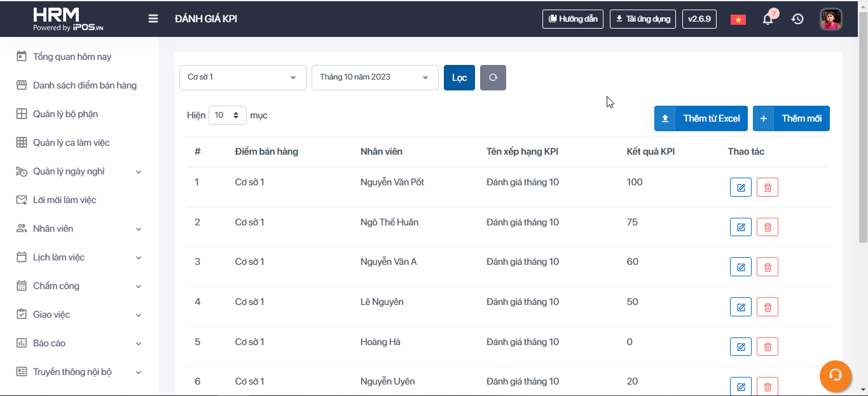
Task: Click the refresh filter icon button
Action: tap(493, 78)
